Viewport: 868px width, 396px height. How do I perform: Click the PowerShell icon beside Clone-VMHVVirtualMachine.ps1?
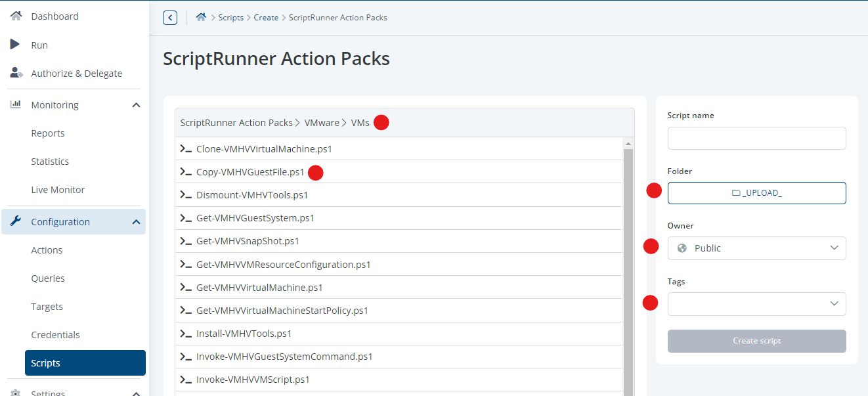[186, 149]
